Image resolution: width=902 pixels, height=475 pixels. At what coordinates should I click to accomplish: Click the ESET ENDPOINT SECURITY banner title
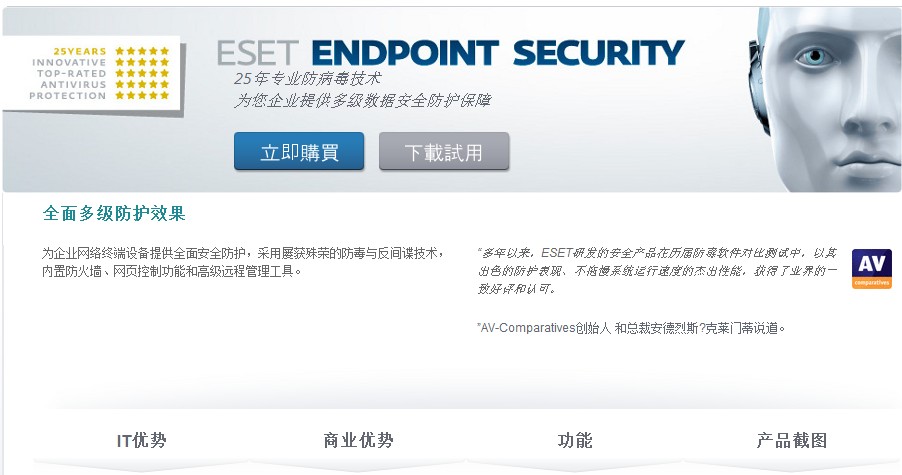[450, 53]
